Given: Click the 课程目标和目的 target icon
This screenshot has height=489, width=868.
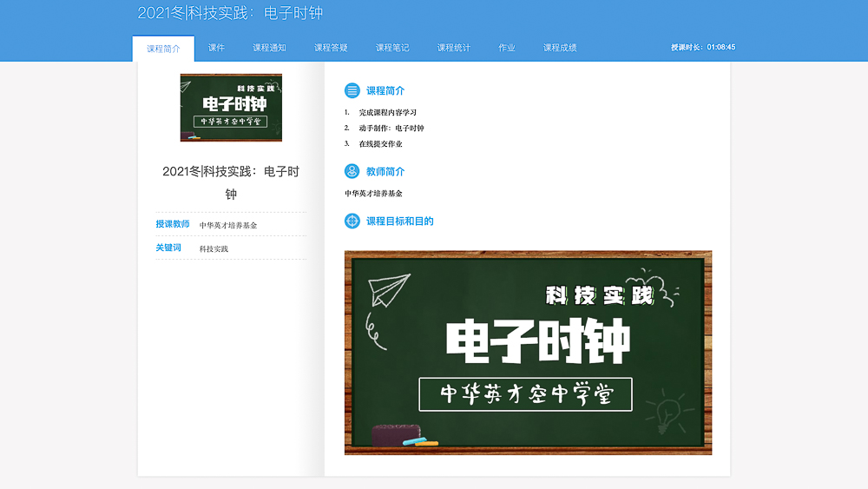Looking at the screenshot, I should pyautogui.click(x=352, y=221).
